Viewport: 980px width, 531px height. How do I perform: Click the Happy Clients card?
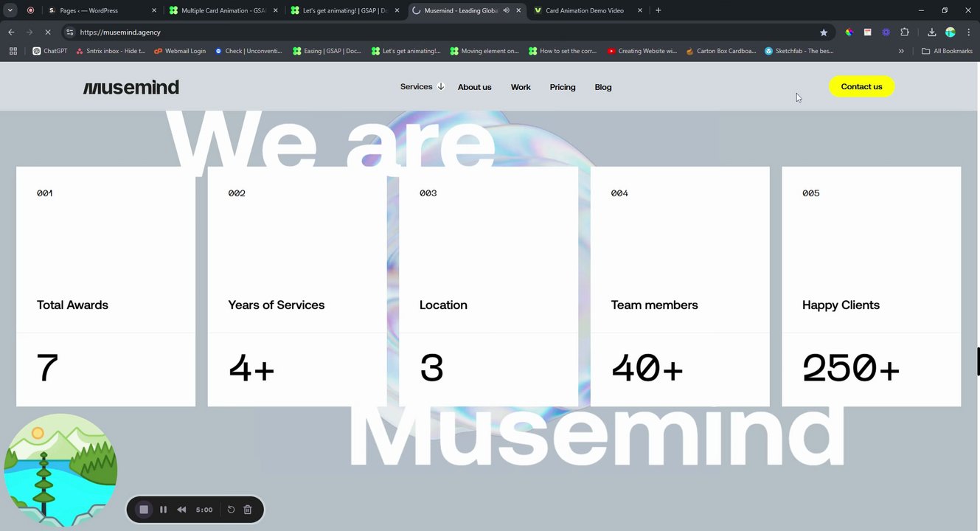tap(871, 286)
